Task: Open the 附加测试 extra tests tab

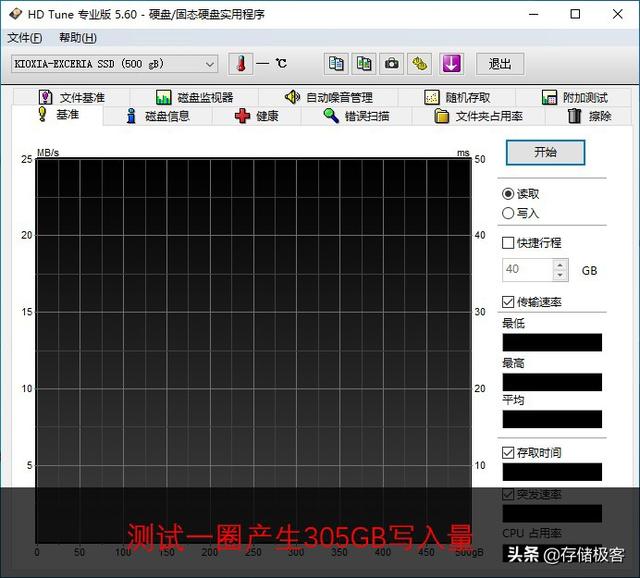Action: (x=574, y=98)
